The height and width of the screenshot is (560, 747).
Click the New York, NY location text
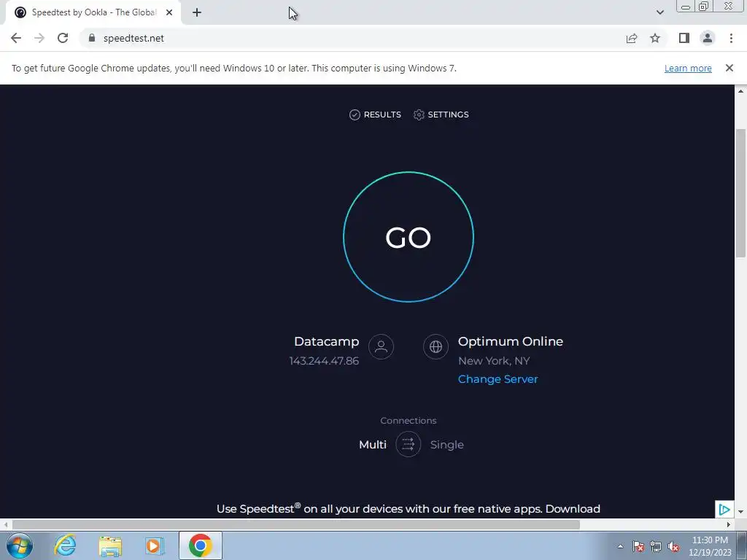(x=494, y=361)
